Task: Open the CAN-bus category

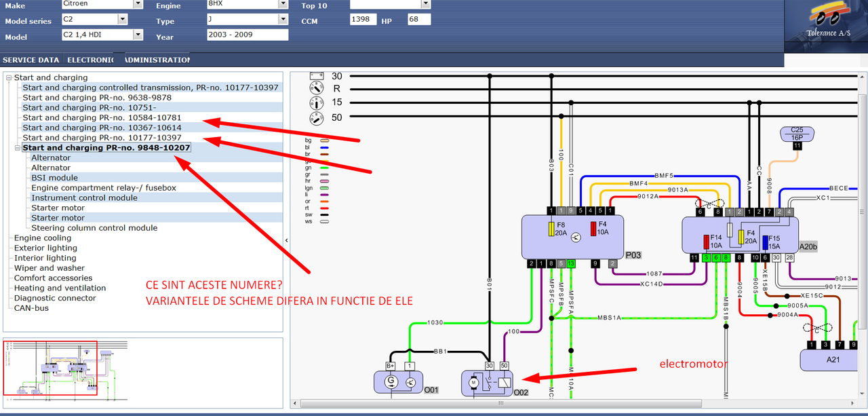Action: [x=32, y=308]
